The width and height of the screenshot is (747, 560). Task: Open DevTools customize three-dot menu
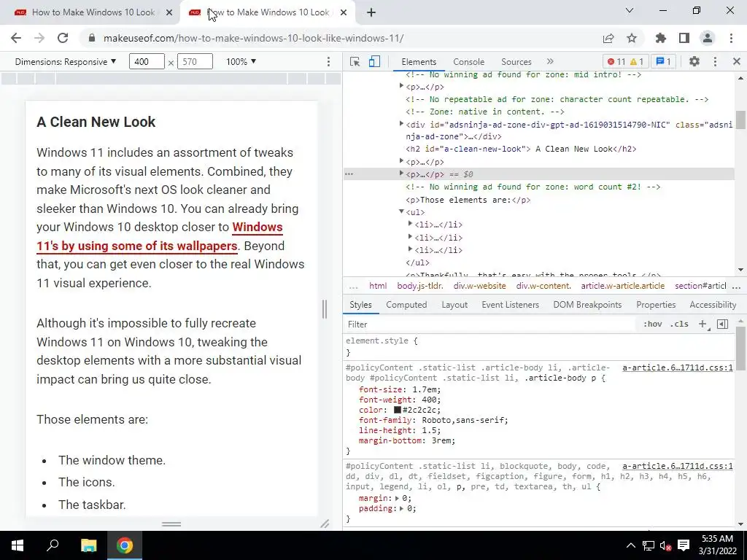pos(715,61)
